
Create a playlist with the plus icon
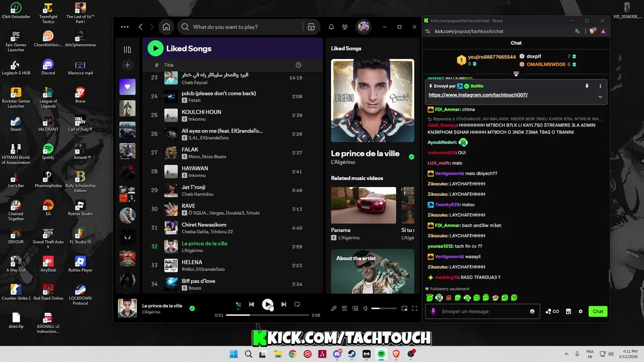tap(127, 65)
